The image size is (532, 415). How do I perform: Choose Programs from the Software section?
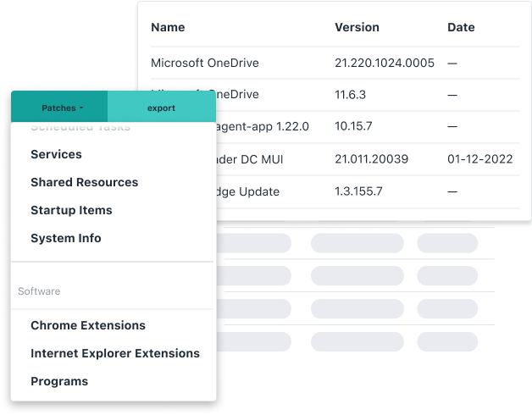(x=59, y=381)
